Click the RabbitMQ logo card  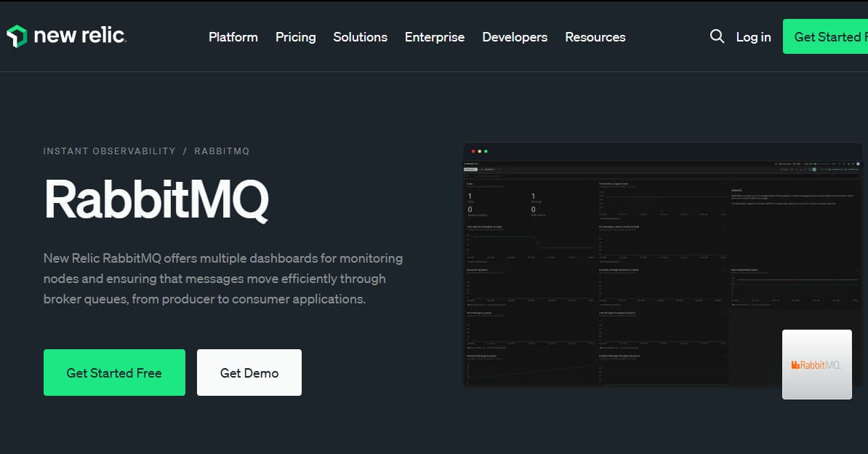click(816, 364)
